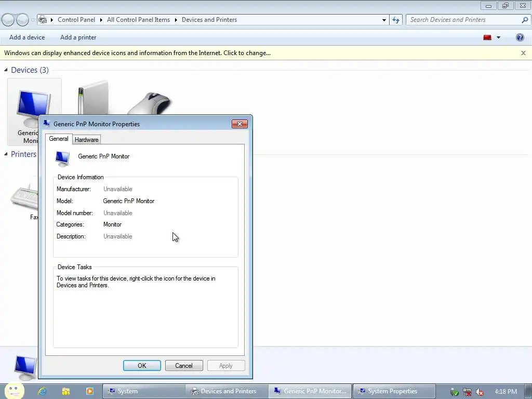532x399 pixels.
Task: Close the Generic PnP Monitor Properties dialog
Action: pyautogui.click(x=240, y=124)
